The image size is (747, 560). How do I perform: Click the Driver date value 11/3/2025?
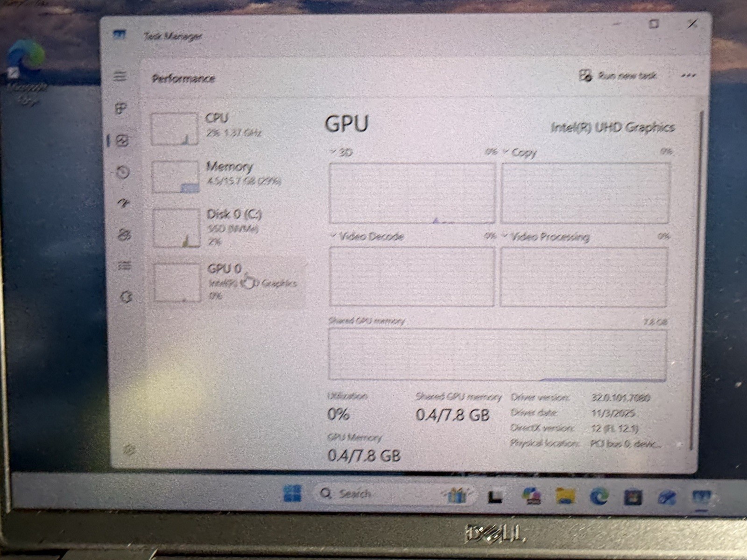(613, 413)
